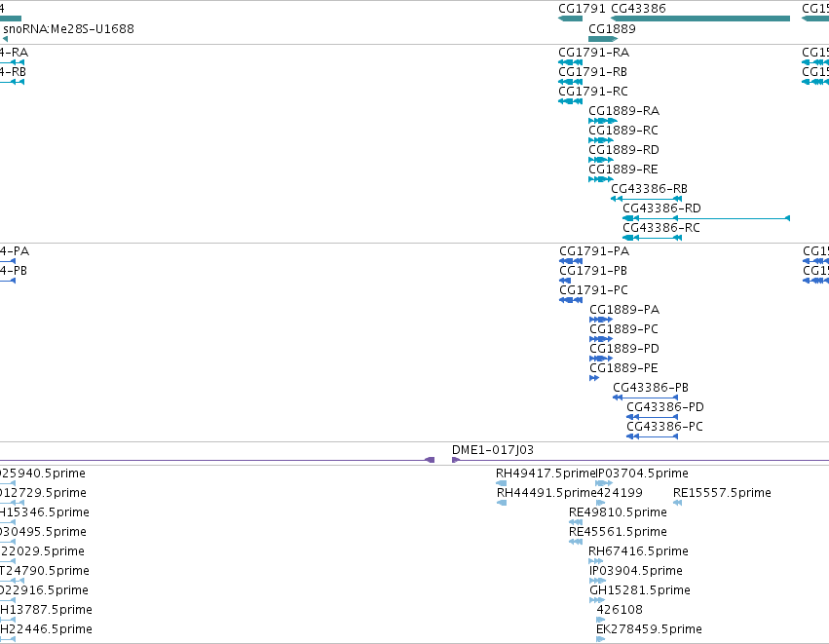Viewport: 829px width, 644px height.
Task: Open the partly hidden EST ending H22446.5prime
Action: click(x=46, y=629)
